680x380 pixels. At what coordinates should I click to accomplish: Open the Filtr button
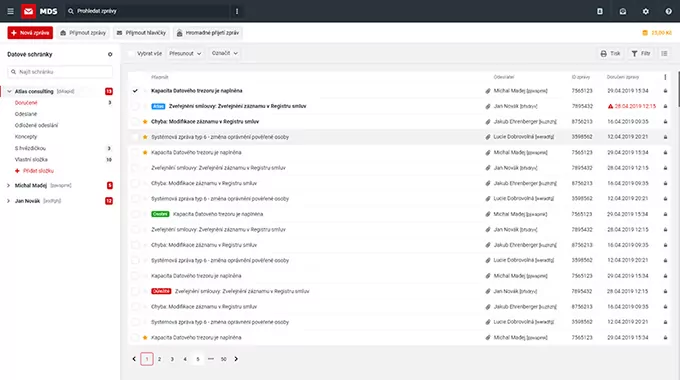pos(641,53)
